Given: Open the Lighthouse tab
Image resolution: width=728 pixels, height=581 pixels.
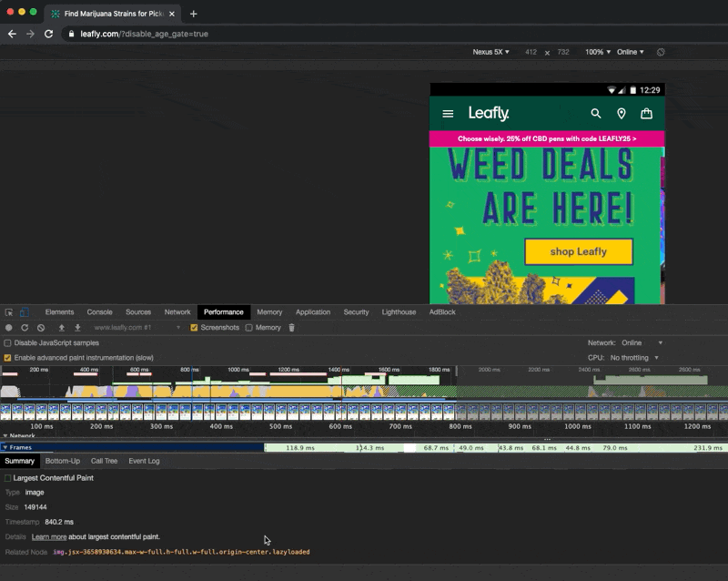Looking at the screenshot, I should 399,312.
